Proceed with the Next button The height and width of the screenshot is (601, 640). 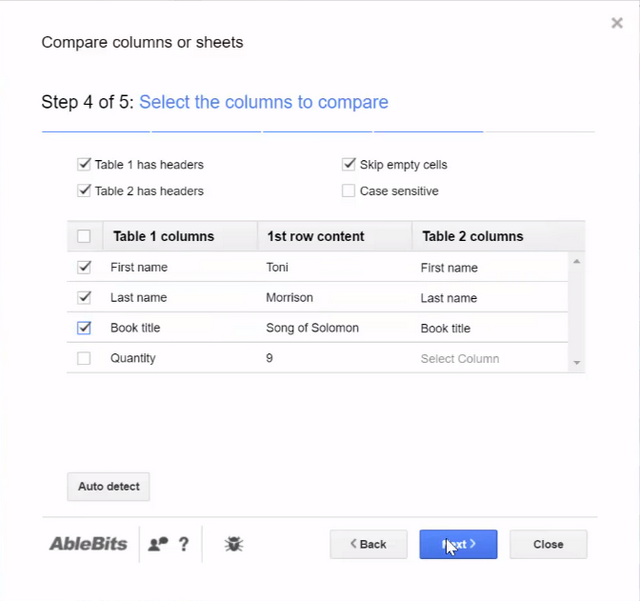[x=458, y=544]
